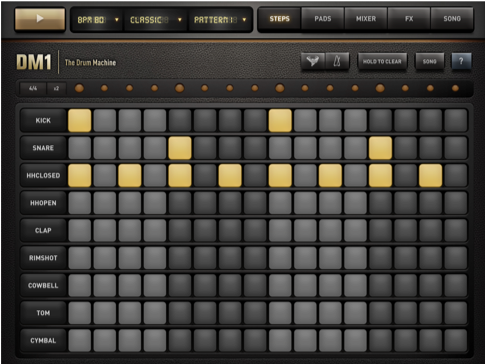The width and height of the screenshot is (485, 364).
Task: Open the Song tab in top bar
Action: tap(452, 19)
